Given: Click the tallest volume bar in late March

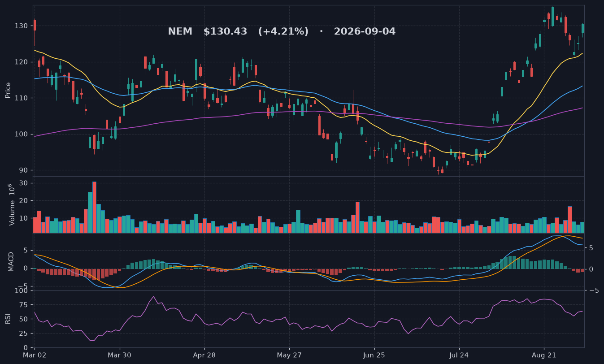Looking at the screenshot, I should (x=94, y=207).
